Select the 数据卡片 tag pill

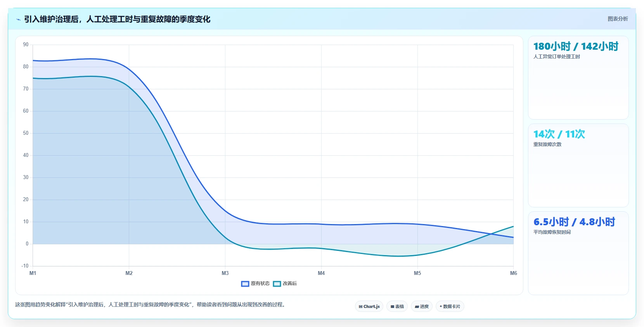(x=450, y=306)
